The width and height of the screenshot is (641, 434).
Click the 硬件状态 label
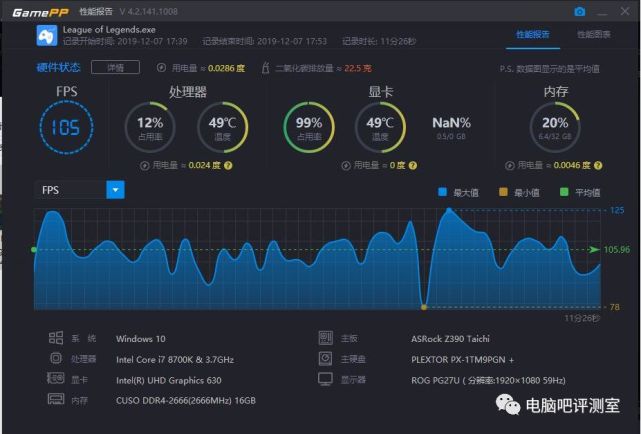[x=58, y=67]
